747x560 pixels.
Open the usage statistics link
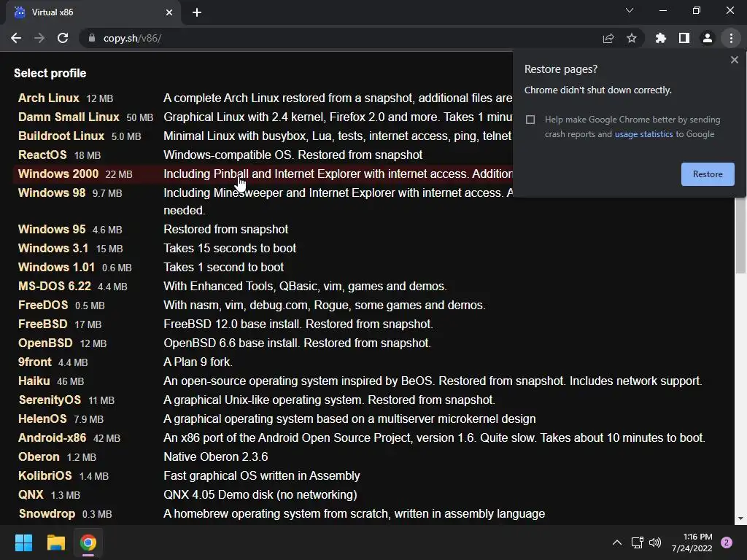click(x=643, y=134)
